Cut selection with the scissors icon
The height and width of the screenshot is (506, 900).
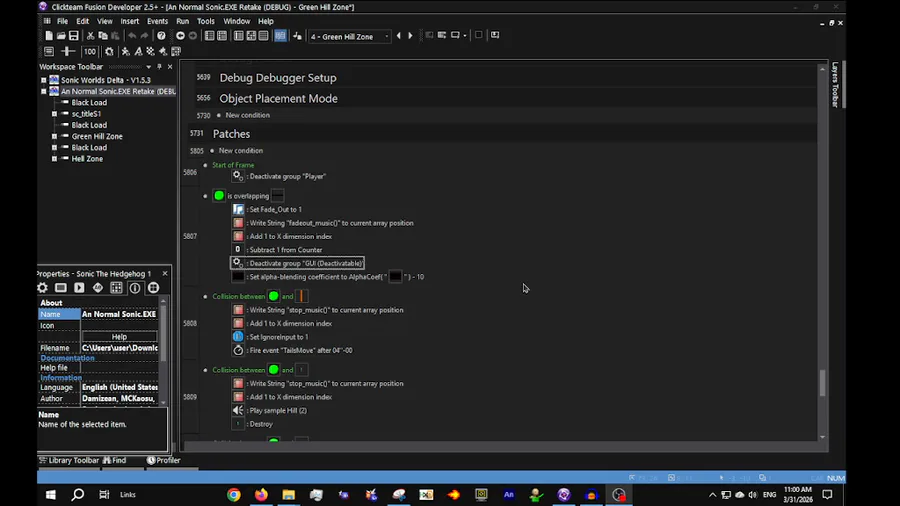91,36
